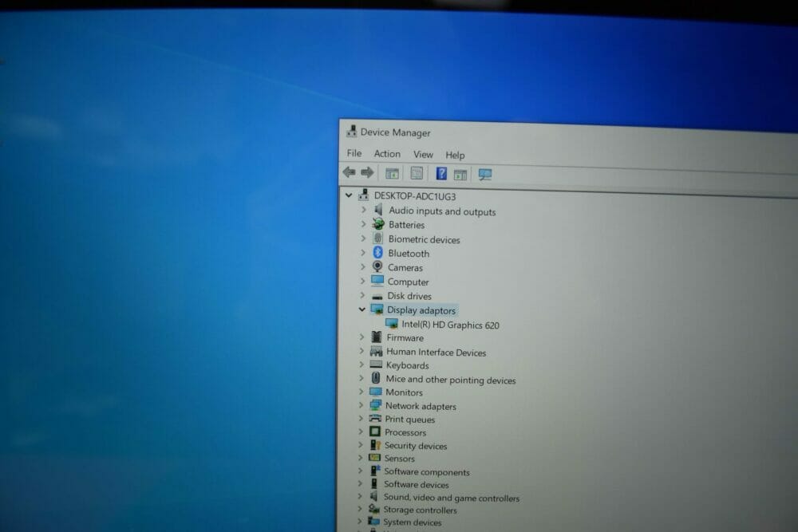Image resolution: width=798 pixels, height=532 pixels.
Task: Click the Keyboards category icon
Action: [x=376, y=365]
